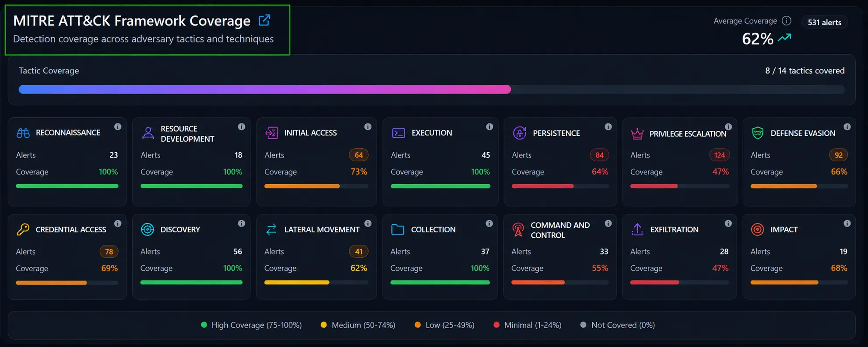868x347 pixels.
Task: Show info for the Discovery card
Action: [242, 223]
